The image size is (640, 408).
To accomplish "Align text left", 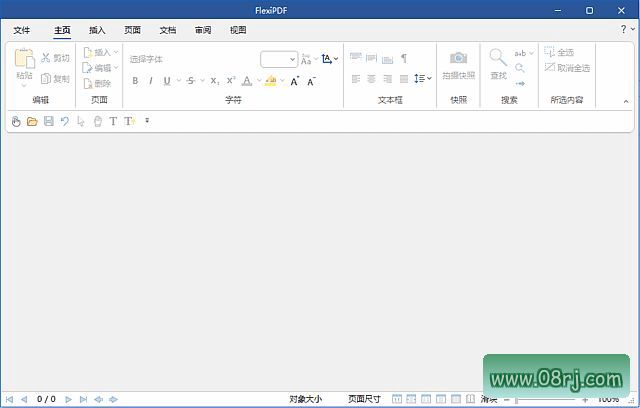I will pyautogui.click(x=356, y=79).
